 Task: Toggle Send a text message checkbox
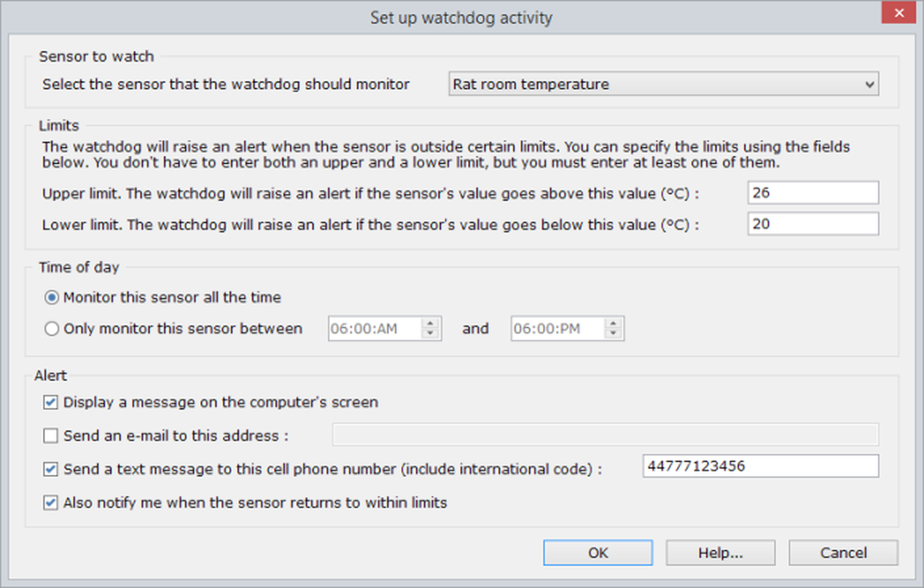point(51,469)
